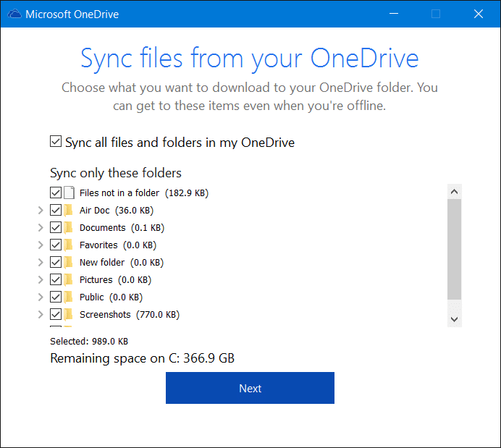Click the Air Doc folder icon

click(68, 210)
